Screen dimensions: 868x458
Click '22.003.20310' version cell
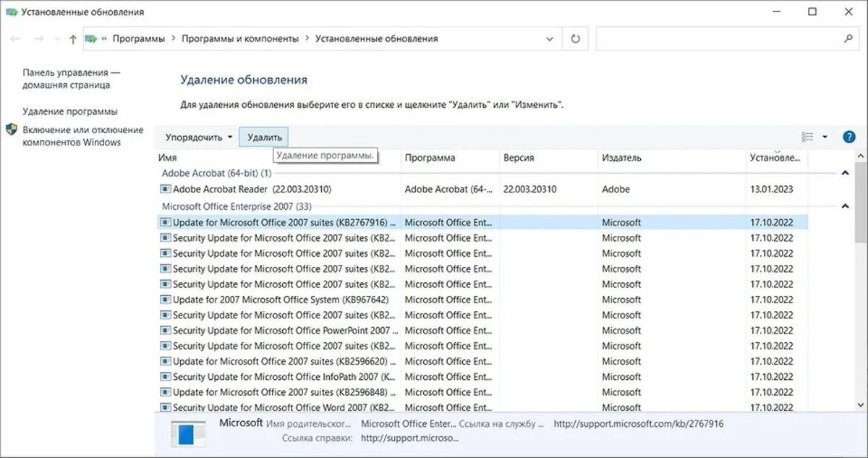pyautogui.click(x=529, y=190)
